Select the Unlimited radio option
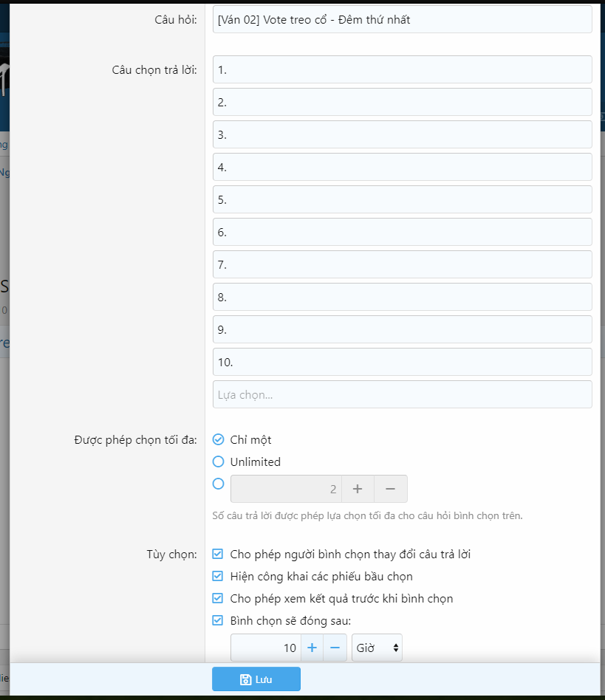Image resolution: width=605 pixels, height=700 pixels. point(218,462)
